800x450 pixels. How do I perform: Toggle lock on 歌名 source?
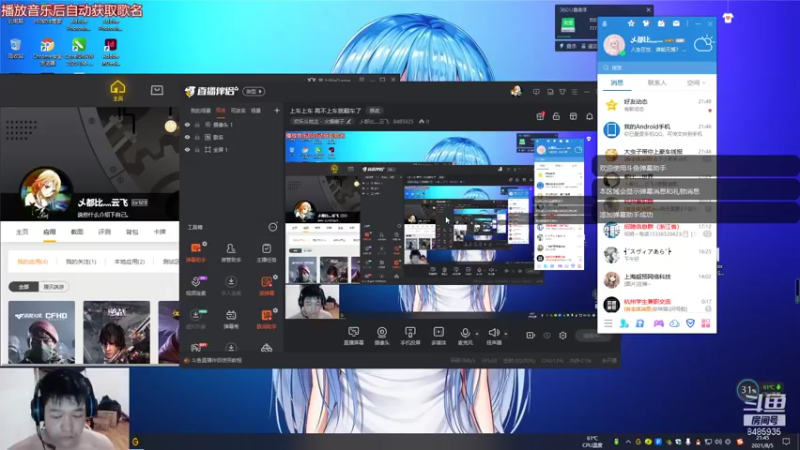[197, 137]
